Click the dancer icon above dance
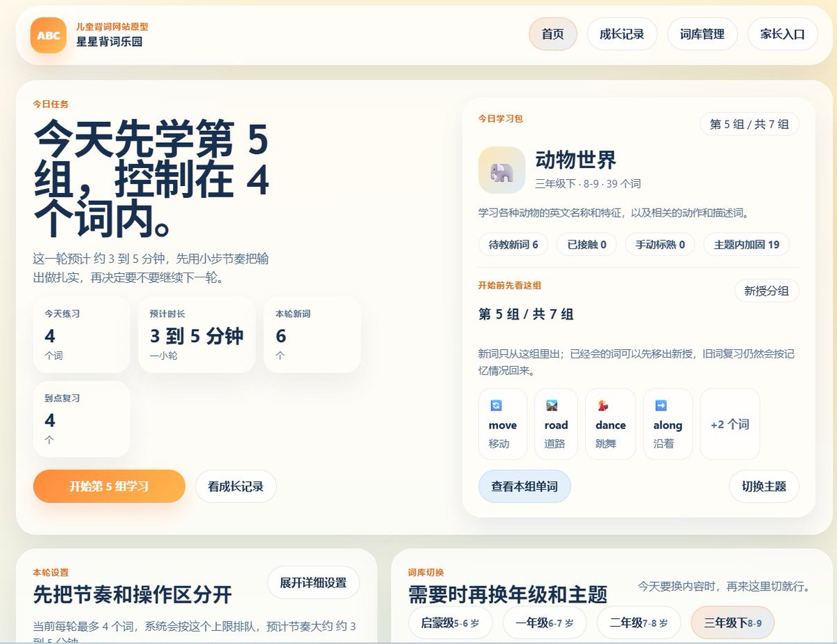837x644 pixels. (603, 406)
